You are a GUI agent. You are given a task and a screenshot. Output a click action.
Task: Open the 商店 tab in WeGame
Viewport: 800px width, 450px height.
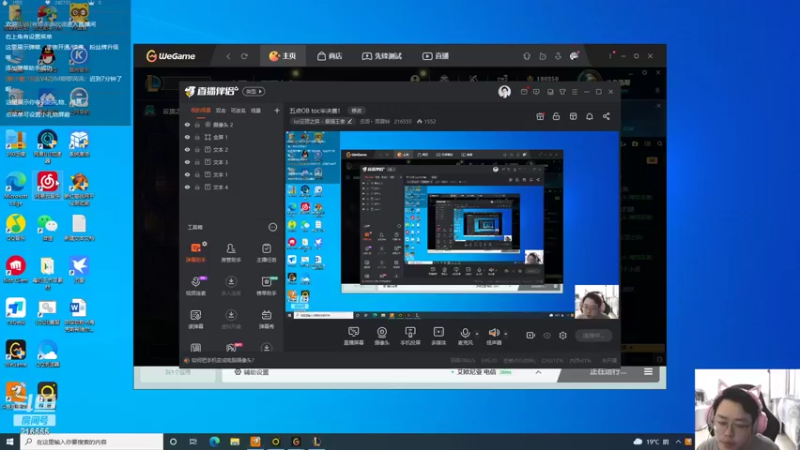[x=330, y=56]
